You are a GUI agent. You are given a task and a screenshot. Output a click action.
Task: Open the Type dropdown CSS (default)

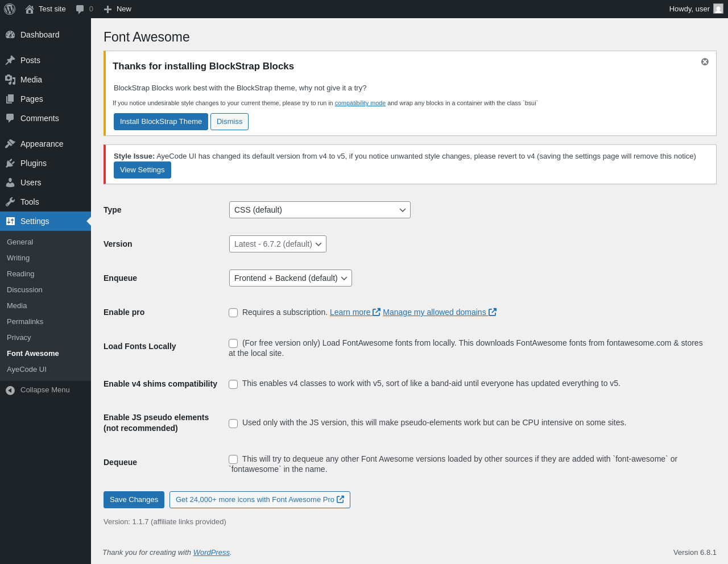click(320, 210)
